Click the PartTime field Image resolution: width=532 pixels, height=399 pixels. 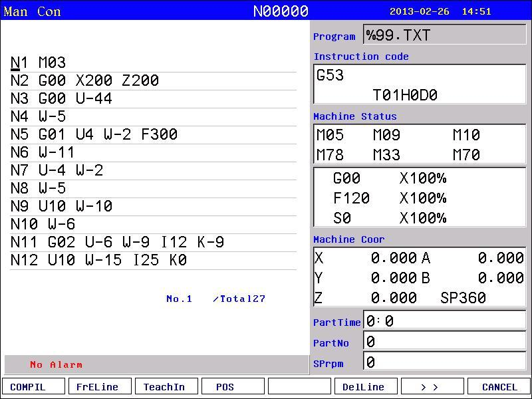pos(444,320)
